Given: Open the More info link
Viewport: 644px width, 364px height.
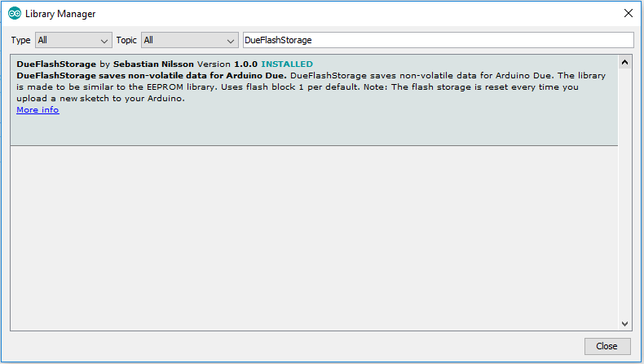Looking at the screenshot, I should [x=37, y=110].
